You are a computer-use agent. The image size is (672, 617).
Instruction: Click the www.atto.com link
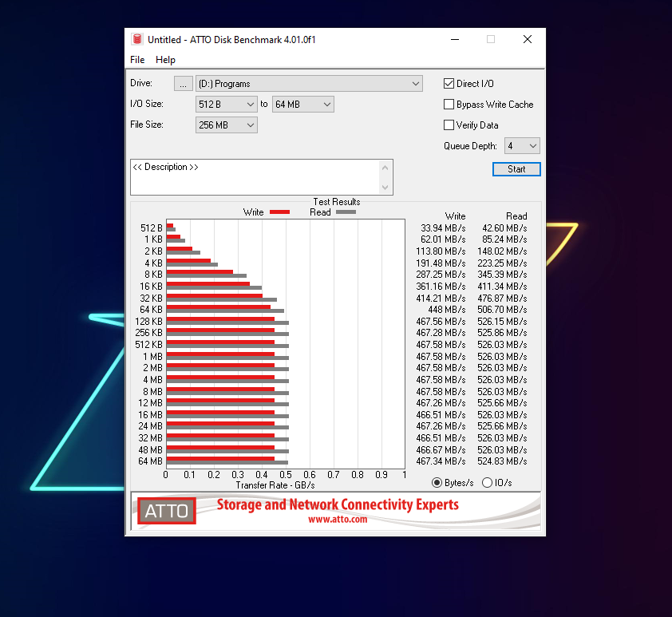point(338,520)
